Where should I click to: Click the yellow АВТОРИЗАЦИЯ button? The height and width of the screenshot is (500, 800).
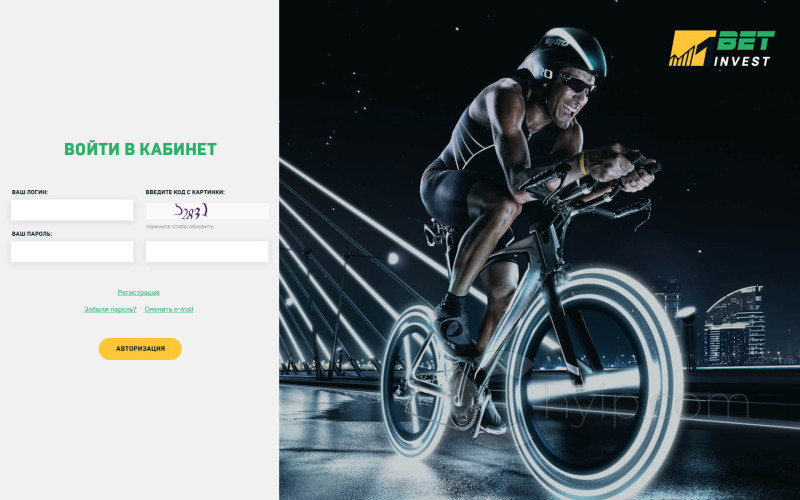coord(140,348)
